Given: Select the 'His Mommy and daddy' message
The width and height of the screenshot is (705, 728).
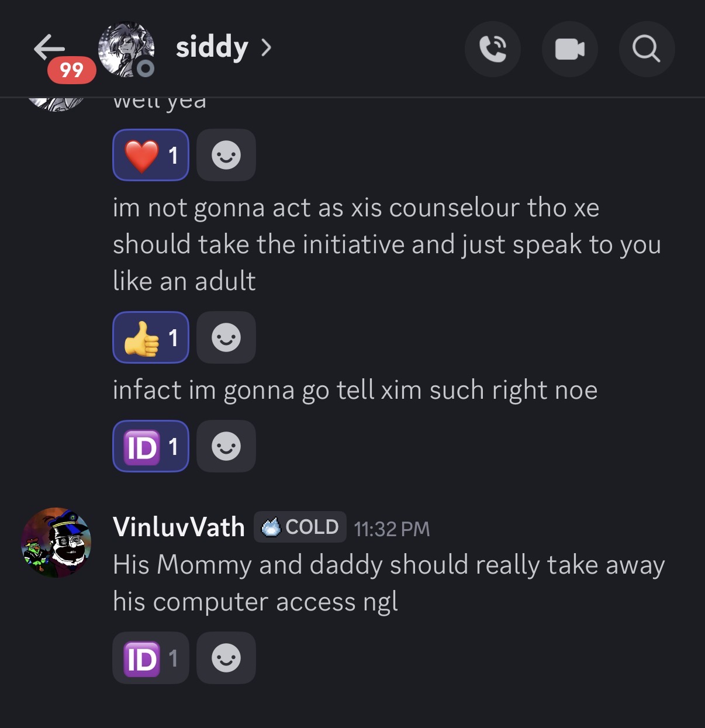Looking at the screenshot, I should (x=389, y=583).
